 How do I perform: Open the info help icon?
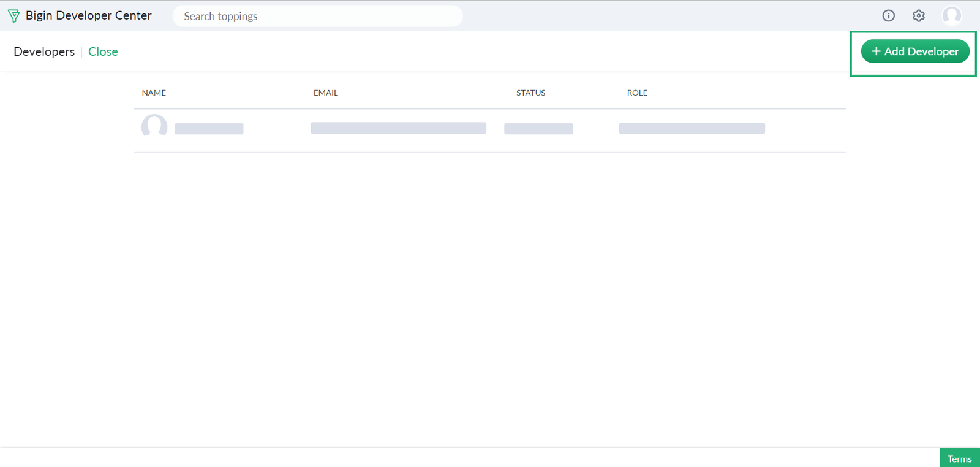click(x=888, y=16)
